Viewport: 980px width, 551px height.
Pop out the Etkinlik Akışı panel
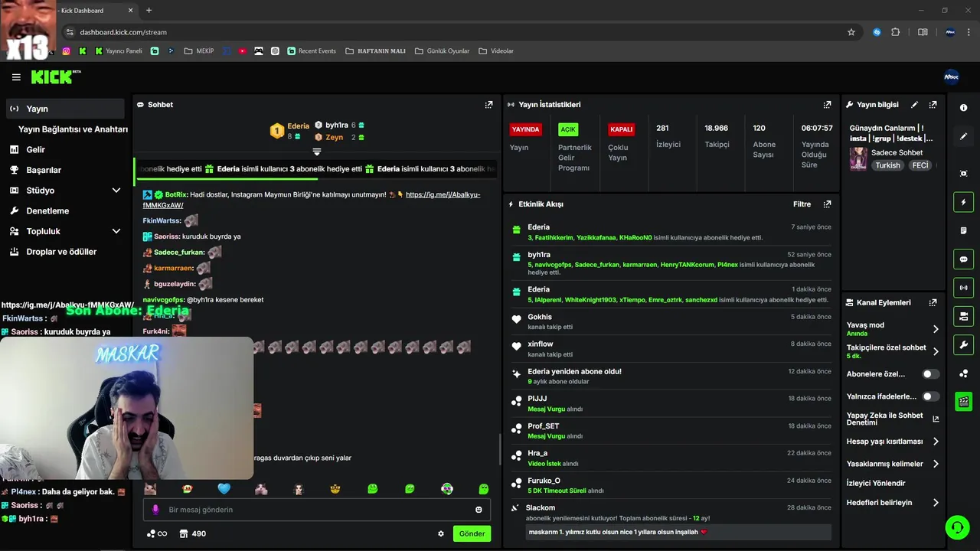[827, 204]
